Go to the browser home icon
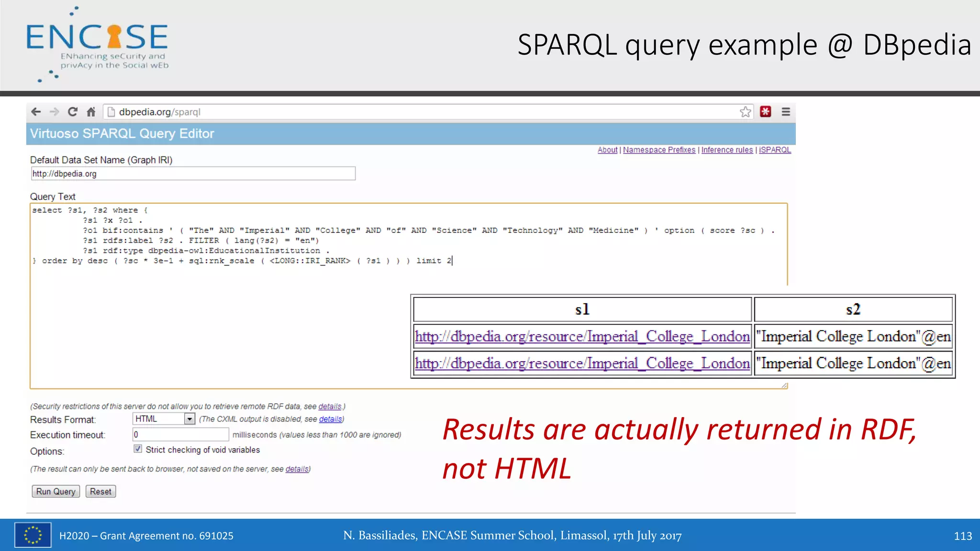This screenshot has height=551, width=980. 91,112
